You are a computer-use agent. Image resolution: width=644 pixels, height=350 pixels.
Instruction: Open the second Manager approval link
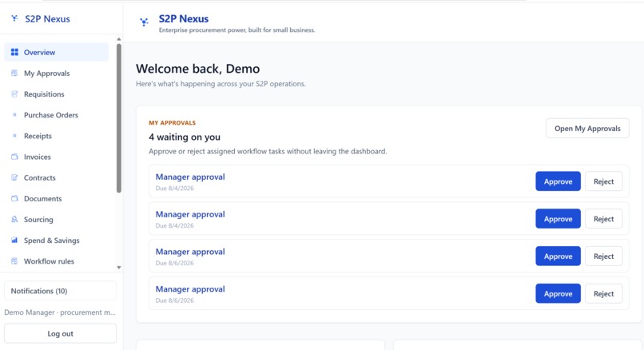[190, 214]
